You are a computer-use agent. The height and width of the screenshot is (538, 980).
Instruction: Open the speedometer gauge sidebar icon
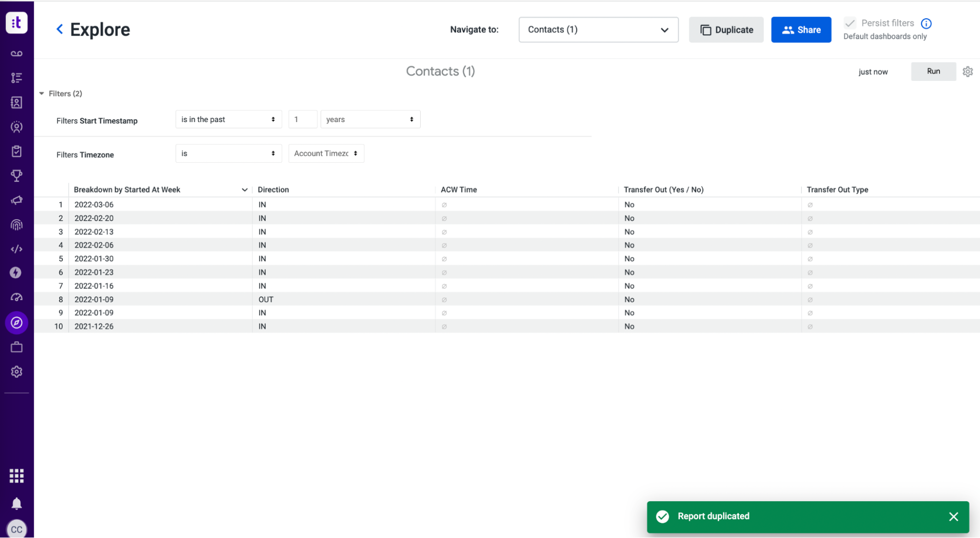tap(17, 297)
